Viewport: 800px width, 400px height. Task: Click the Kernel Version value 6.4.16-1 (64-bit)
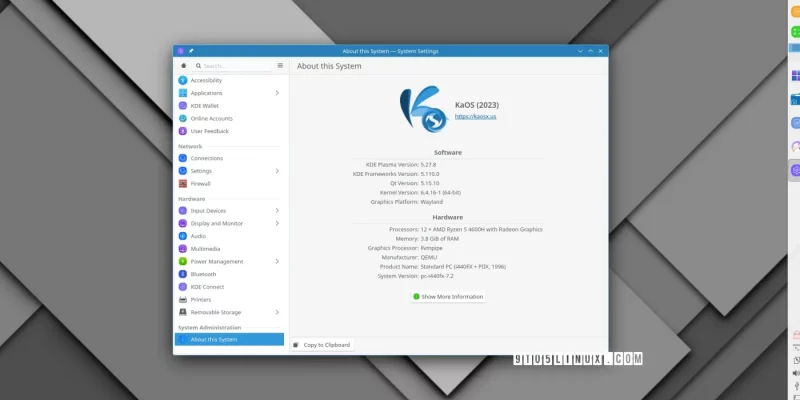(441, 192)
